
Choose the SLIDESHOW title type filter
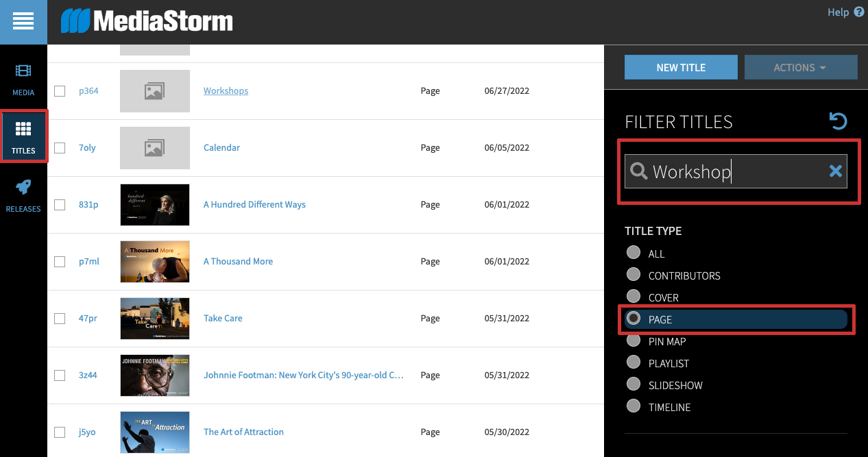point(634,384)
